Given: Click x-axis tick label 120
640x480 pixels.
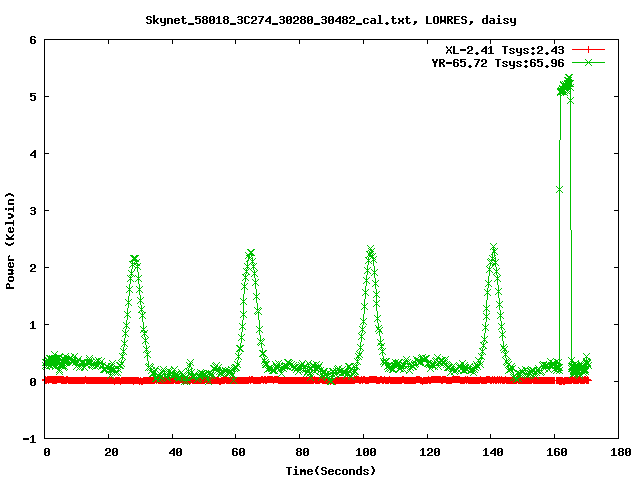Looking at the screenshot, I should click(x=429, y=452).
